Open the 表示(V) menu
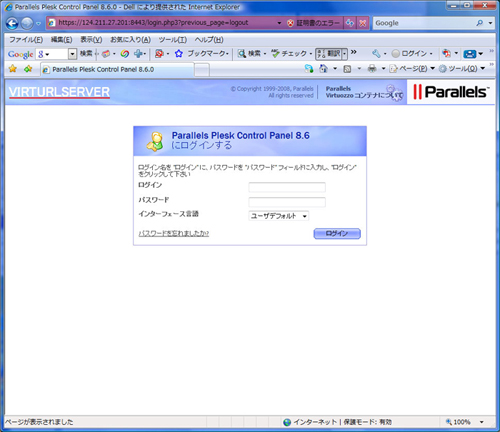Viewport: 500px width, 432px height. click(x=91, y=40)
